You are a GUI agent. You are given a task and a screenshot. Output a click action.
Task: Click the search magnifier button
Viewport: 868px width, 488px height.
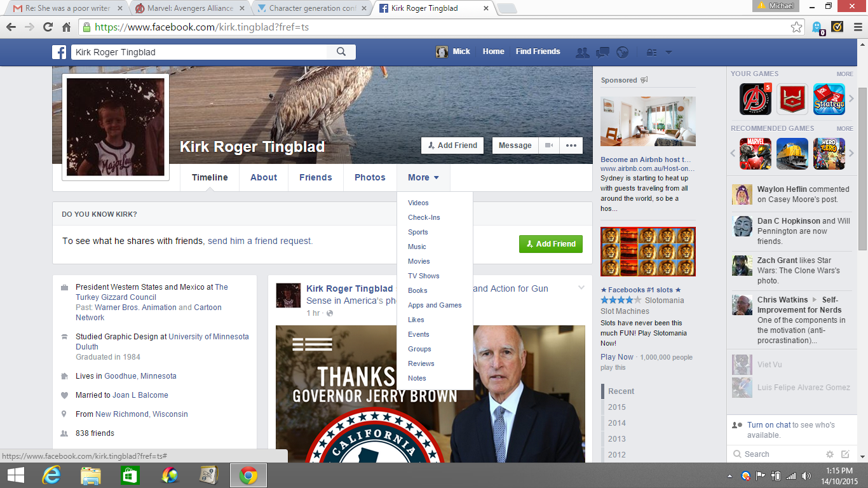point(341,52)
